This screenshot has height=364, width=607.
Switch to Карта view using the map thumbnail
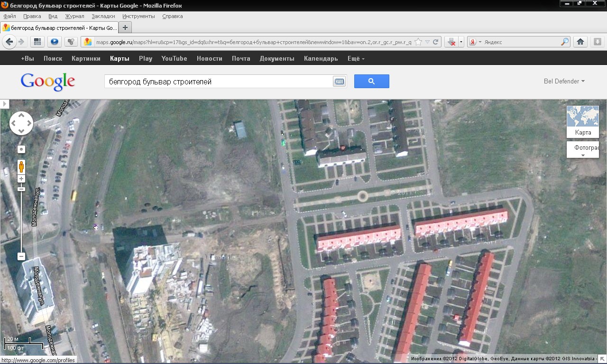pos(582,121)
